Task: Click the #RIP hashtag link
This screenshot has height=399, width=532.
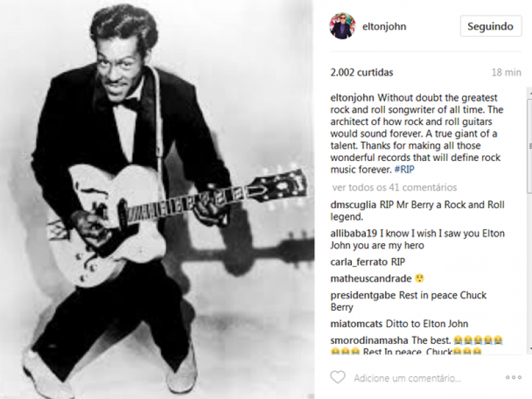Action: (x=404, y=170)
